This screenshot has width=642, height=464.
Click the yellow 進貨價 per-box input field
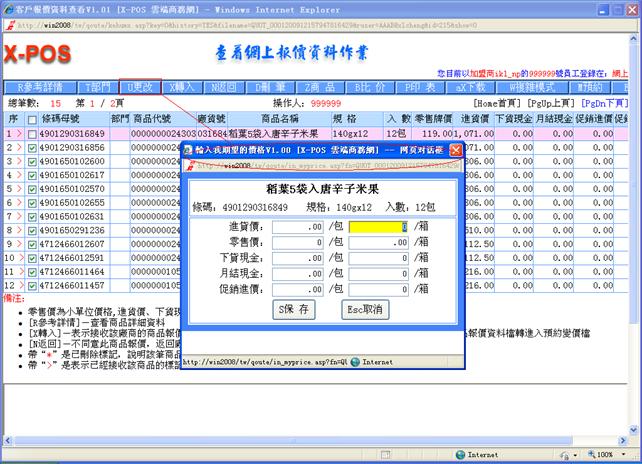point(379,226)
